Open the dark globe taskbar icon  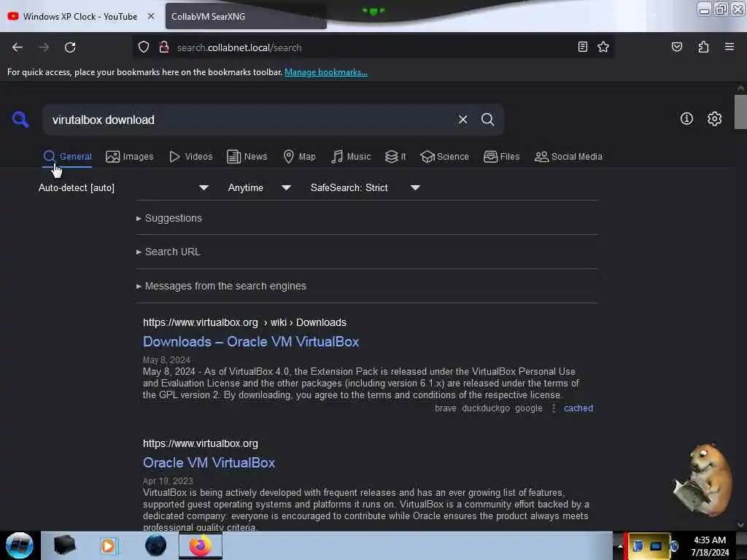pyautogui.click(x=155, y=545)
